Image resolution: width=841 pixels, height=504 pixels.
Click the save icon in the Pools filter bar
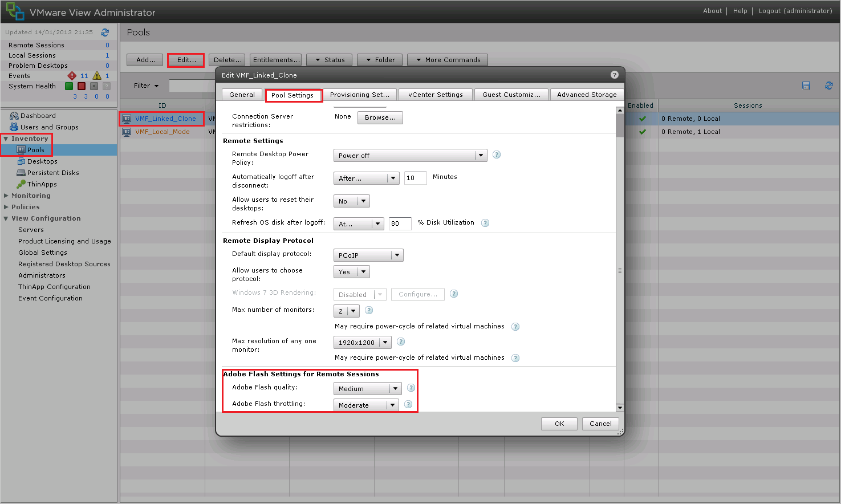[806, 86]
